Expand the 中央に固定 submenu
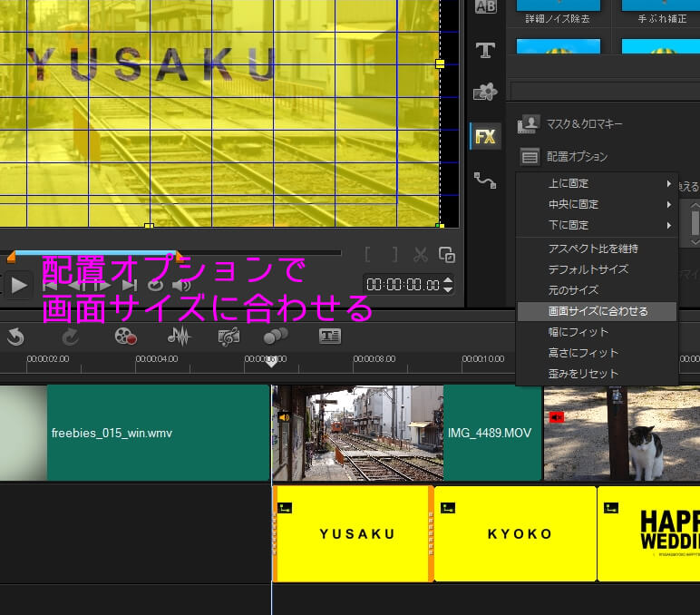Screen dimensions: 700x615 pos(597,205)
